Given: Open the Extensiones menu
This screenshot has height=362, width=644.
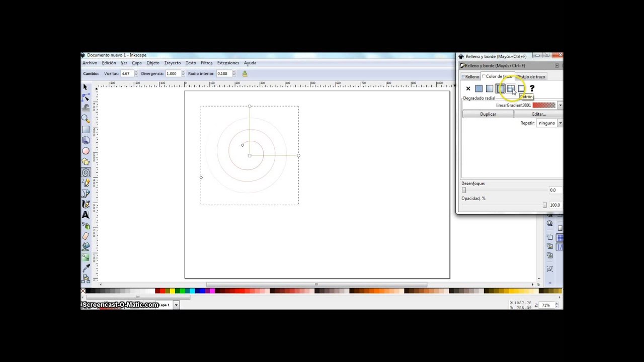Looking at the screenshot, I should pos(228,63).
